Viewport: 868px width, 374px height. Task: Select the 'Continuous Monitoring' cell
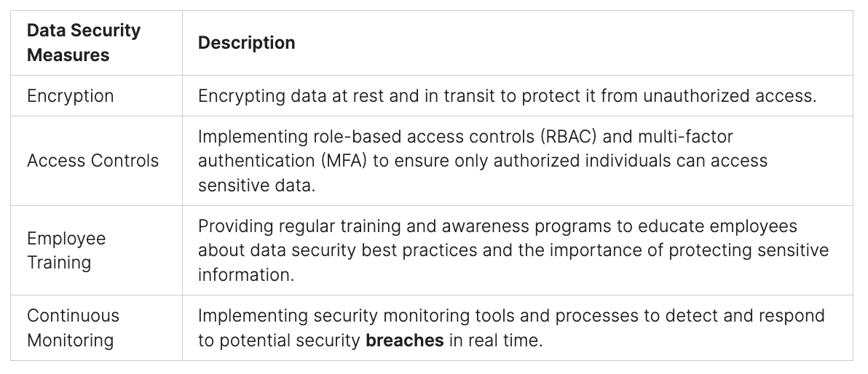tap(73, 327)
